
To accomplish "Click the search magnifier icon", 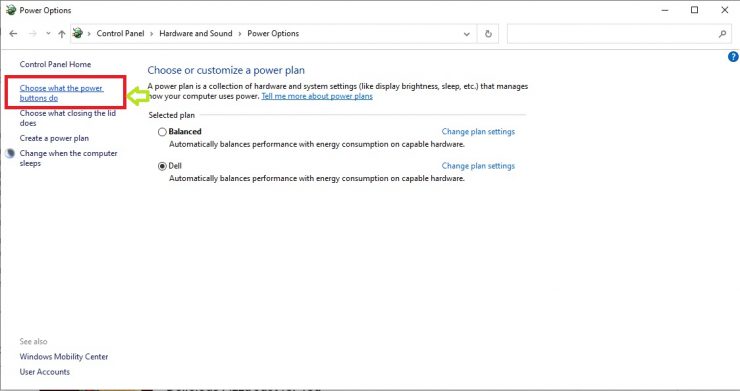I will pos(722,34).
